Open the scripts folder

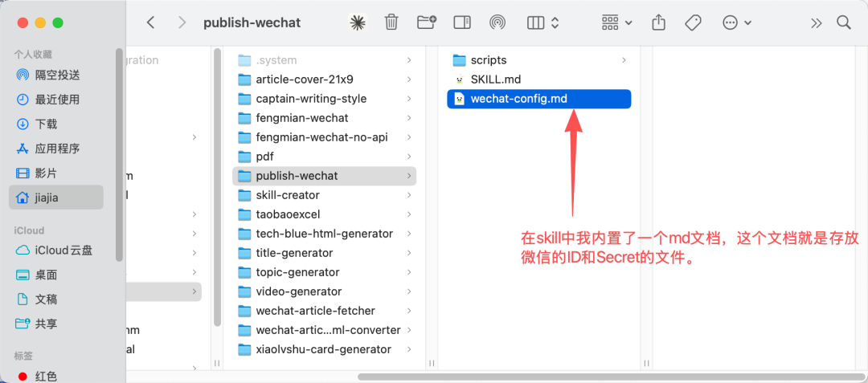539,60
